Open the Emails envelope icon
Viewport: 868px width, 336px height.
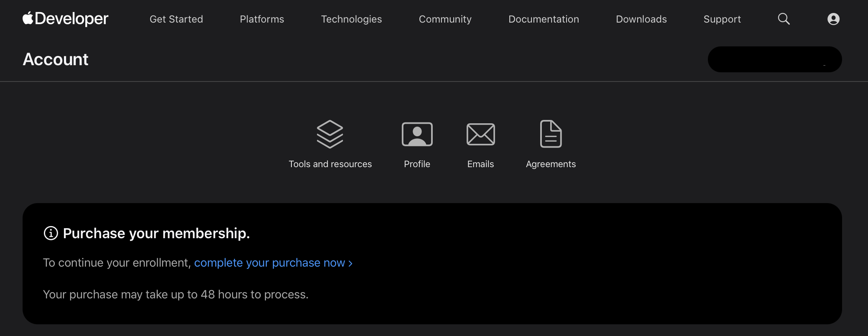click(480, 134)
